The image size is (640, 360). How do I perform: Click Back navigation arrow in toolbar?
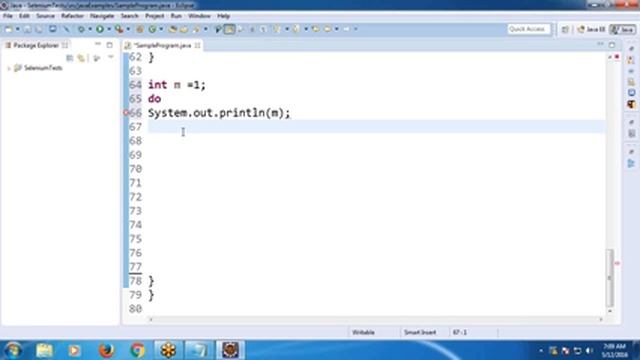click(327, 29)
